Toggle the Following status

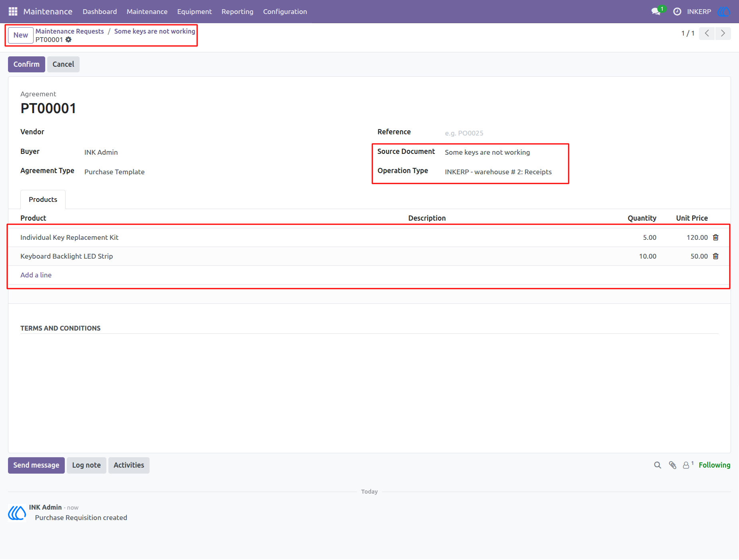tap(715, 465)
